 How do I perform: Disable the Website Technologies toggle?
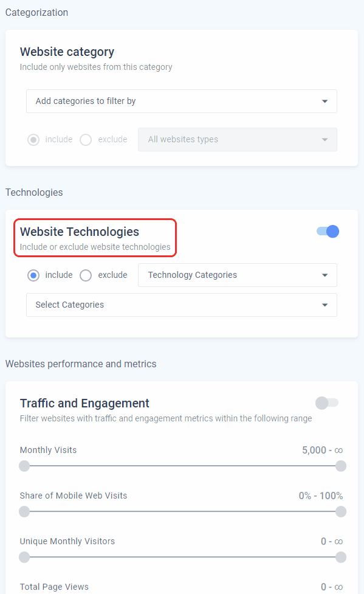(x=327, y=232)
